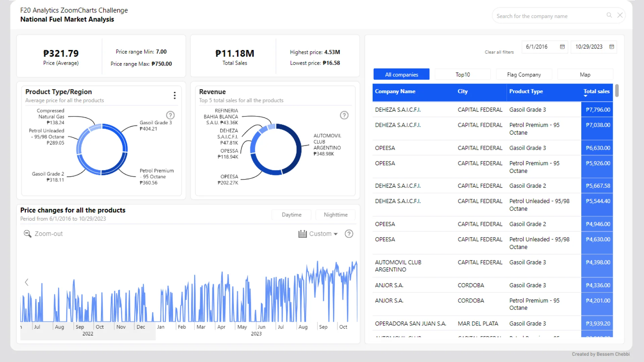Click the Zoom-out button label
The width and height of the screenshot is (644, 362).
(49, 234)
